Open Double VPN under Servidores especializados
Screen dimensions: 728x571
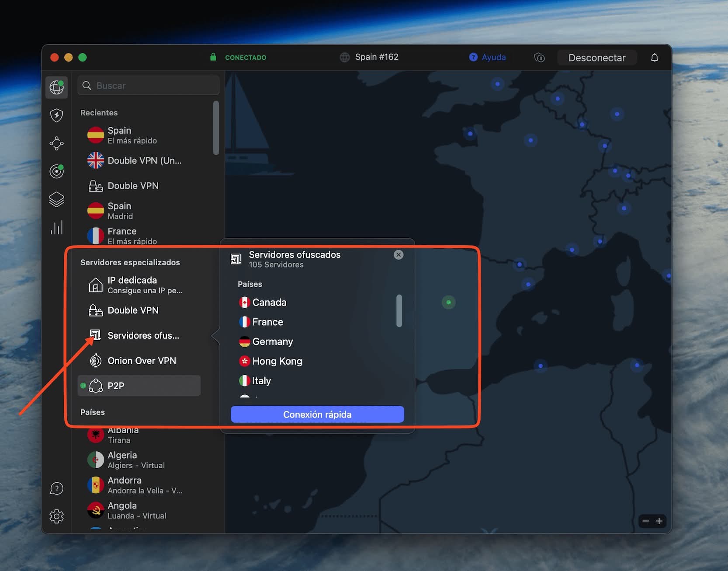(139, 310)
